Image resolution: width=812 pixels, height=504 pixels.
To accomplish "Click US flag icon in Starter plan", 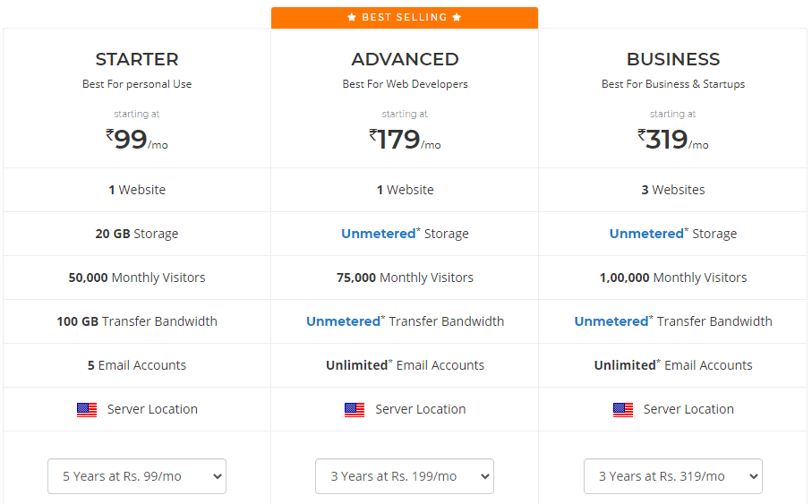I will coord(87,410).
